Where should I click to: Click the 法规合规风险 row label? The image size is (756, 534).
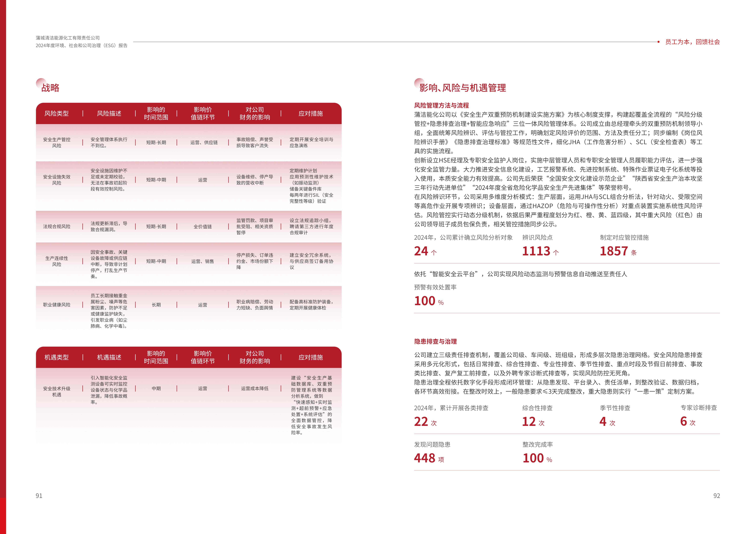point(57,226)
